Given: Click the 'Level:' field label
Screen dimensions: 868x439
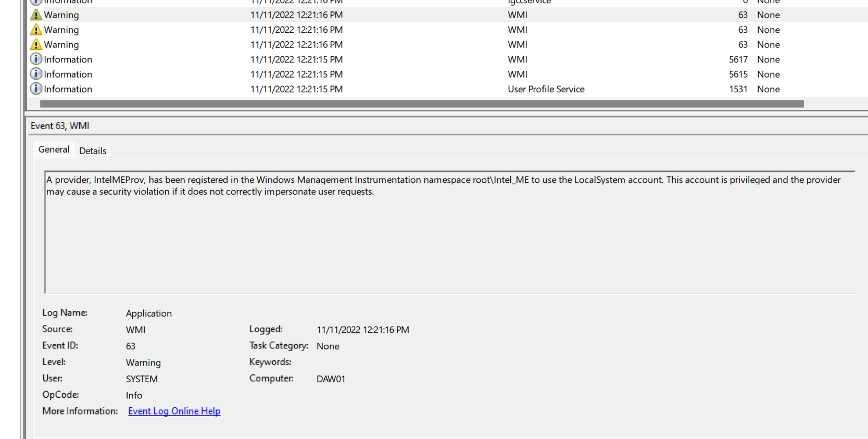Looking at the screenshot, I should pos(54,361).
